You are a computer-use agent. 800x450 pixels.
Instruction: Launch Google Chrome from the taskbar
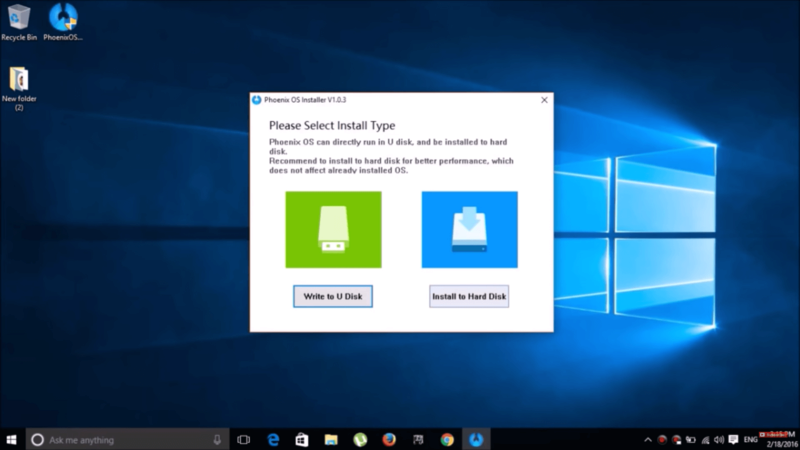point(447,440)
